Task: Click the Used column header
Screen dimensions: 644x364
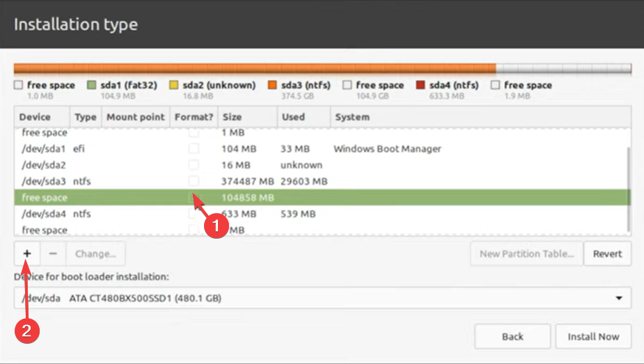Action: 304,117
